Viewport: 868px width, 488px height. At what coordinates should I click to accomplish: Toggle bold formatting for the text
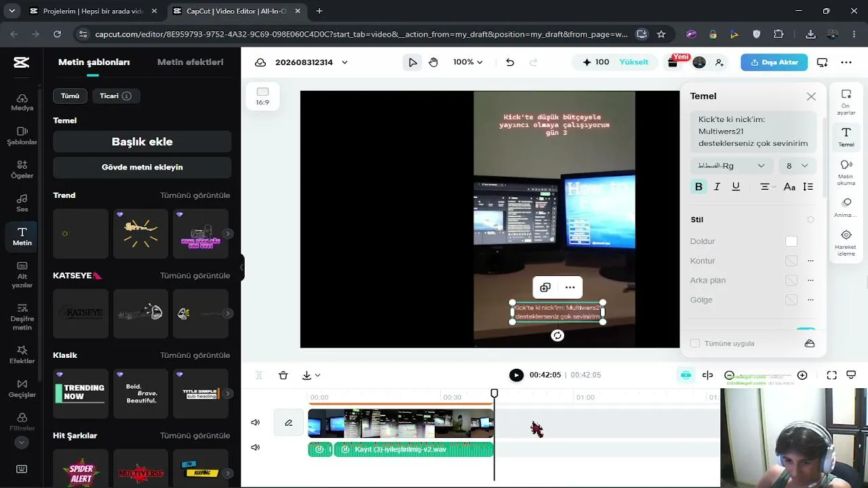[698, 186]
